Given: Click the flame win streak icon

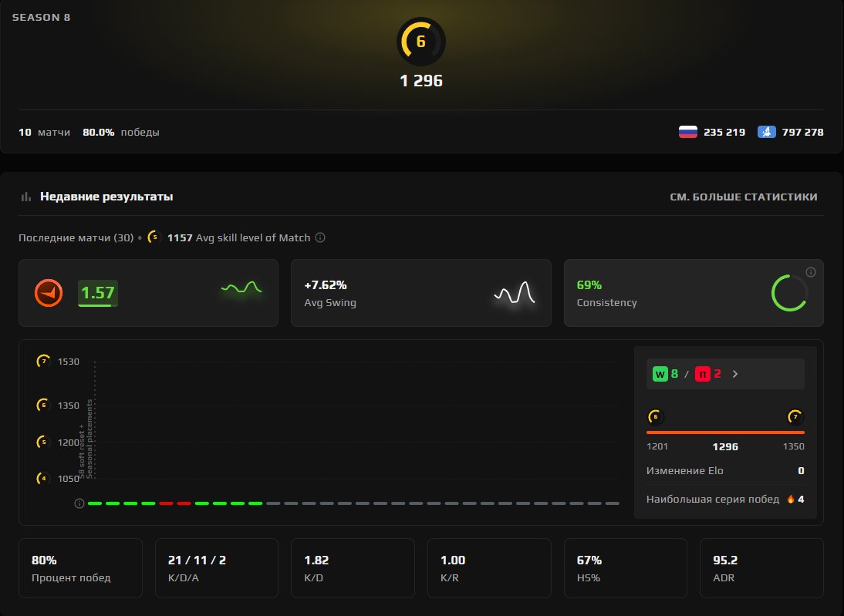Looking at the screenshot, I should tap(791, 500).
